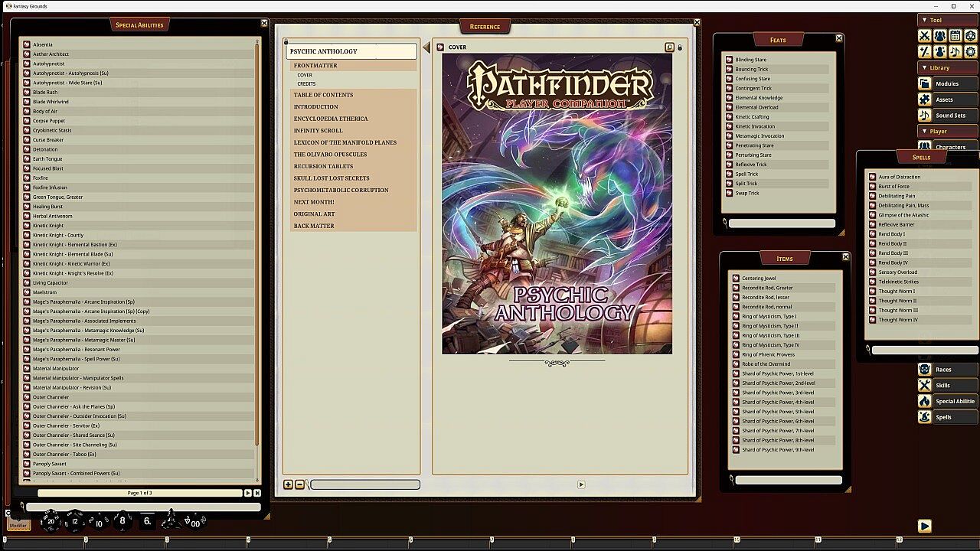
Task: Expand all chapters with the plus button
Action: click(289, 484)
